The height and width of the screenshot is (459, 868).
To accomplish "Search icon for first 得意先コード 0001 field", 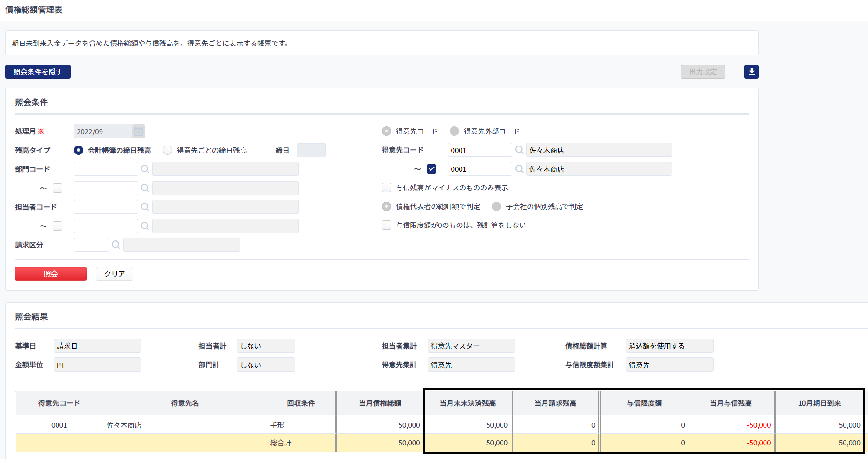I will point(519,150).
